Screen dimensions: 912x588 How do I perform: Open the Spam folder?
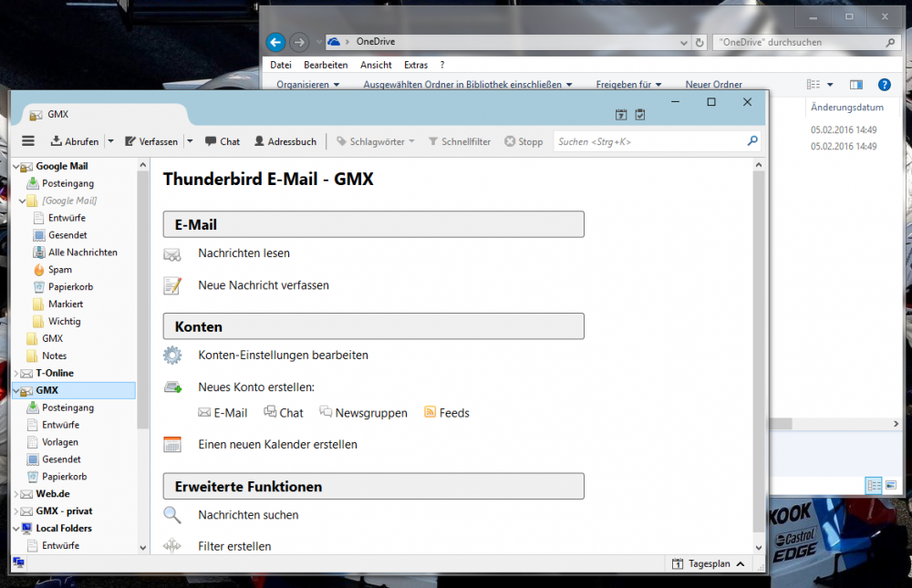pyautogui.click(x=59, y=269)
